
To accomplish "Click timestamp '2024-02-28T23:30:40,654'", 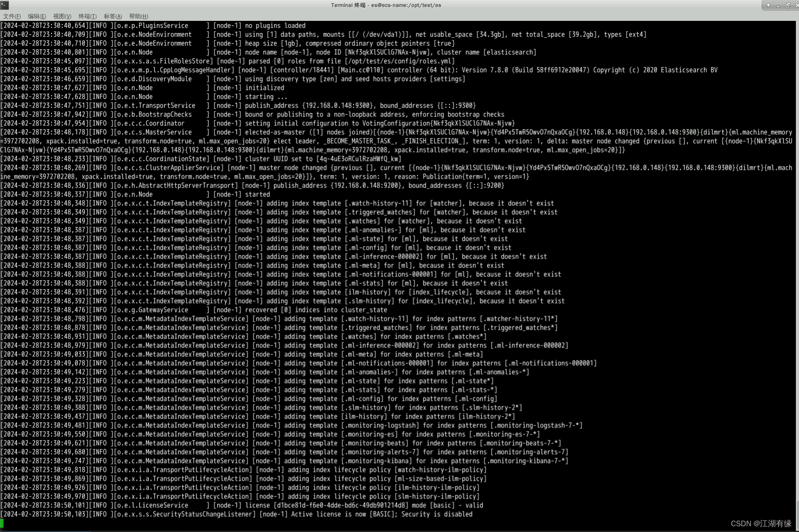I will click(44, 26).
